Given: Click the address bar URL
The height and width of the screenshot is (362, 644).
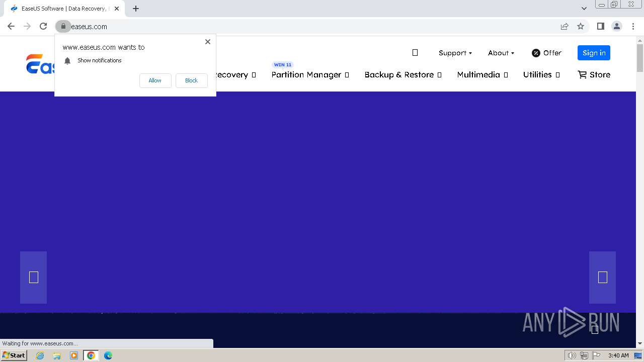Looking at the screenshot, I should (89, 26).
